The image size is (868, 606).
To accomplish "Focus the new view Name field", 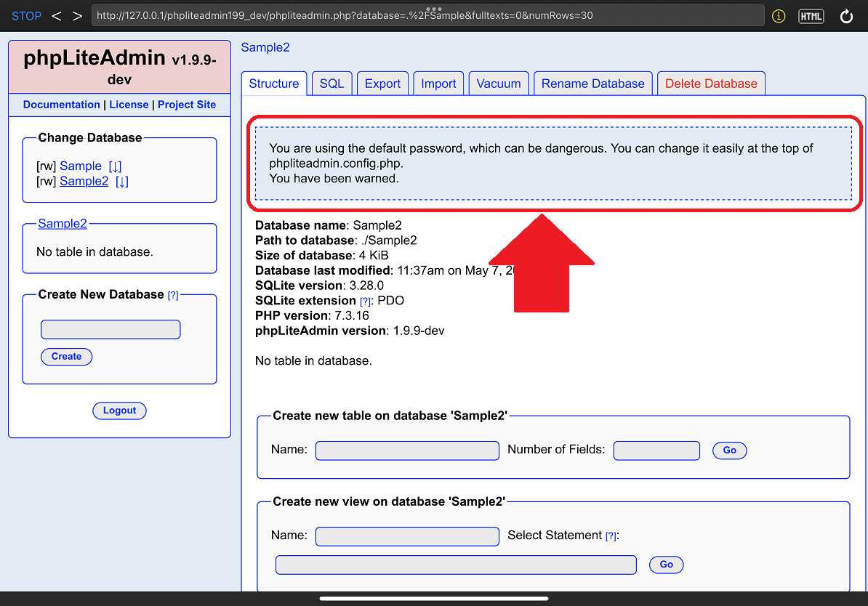I will click(407, 536).
